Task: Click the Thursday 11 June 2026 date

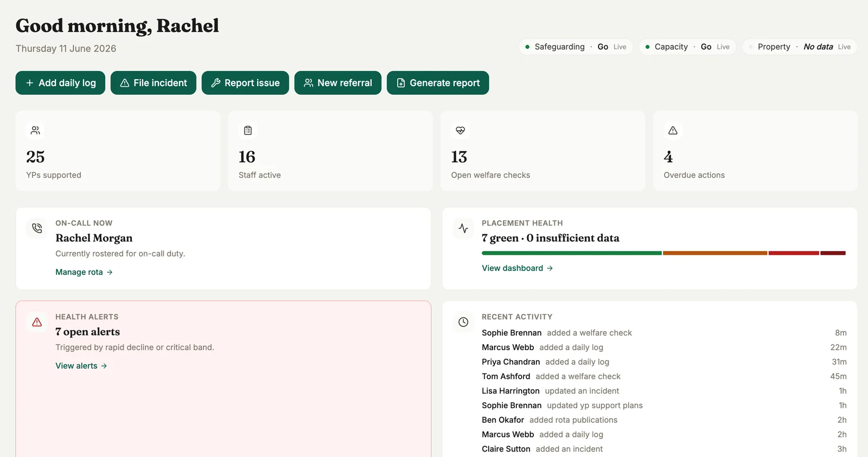Action: click(66, 48)
